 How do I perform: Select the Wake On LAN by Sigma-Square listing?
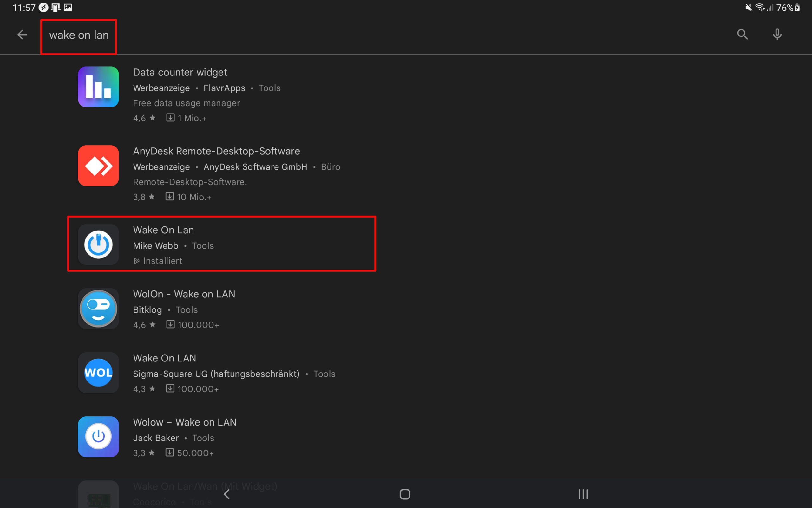(x=164, y=358)
